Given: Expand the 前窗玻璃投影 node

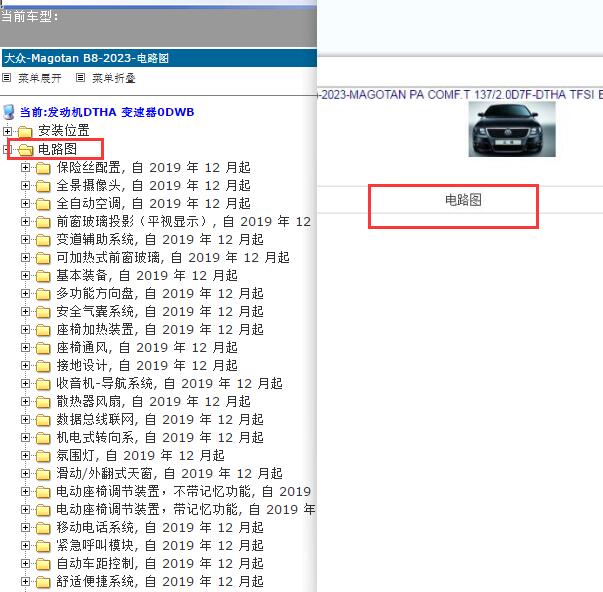Looking at the screenshot, I should pos(25,221).
